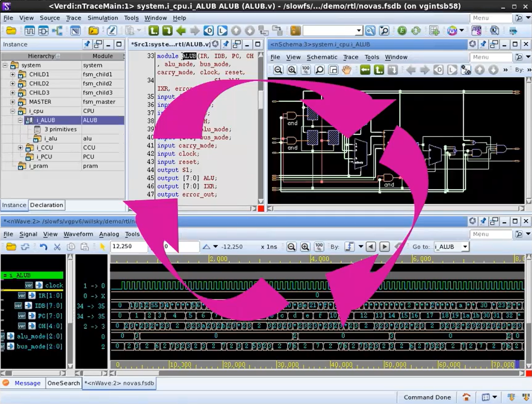The height and width of the screenshot is (404, 532).
Task: Toggle pin on the nSchema panel
Action: pyautogui.click(x=484, y=44)
